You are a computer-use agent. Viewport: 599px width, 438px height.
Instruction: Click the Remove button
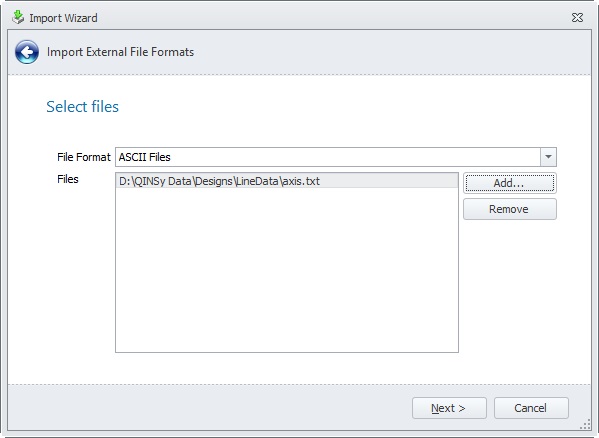pyautogui.click(x=510, y=209)
